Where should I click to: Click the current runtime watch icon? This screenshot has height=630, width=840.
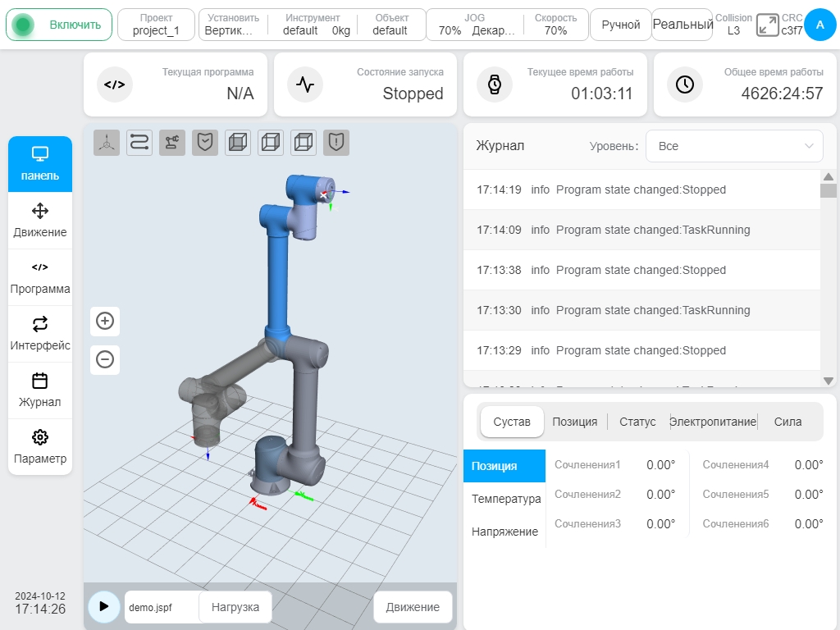495,84
